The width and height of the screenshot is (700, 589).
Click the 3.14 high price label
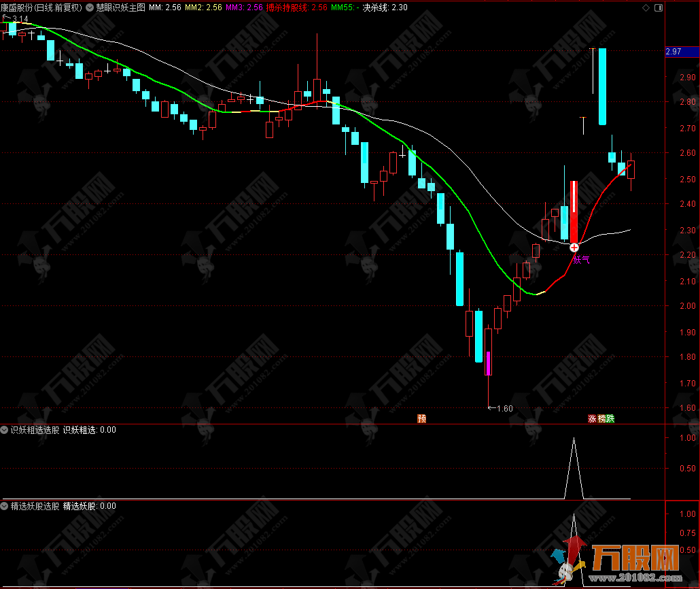click(x=20, y=19)
